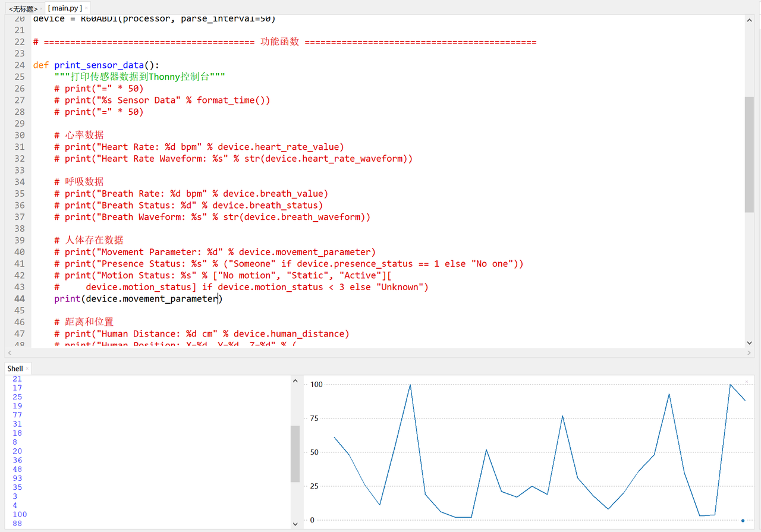Image resolution: width=761 pixels, height=532 pixels.
Task: Click the Presence Status comment line
Action: pos(289,263)
